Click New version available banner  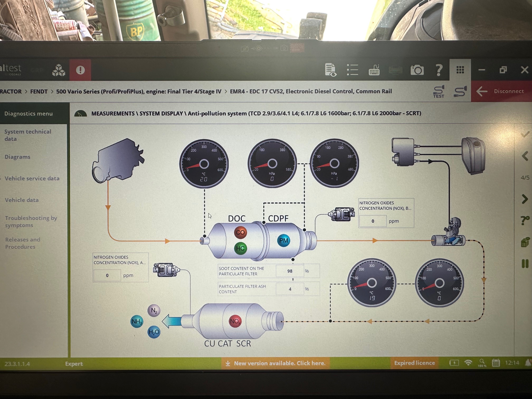click(275, 363)
